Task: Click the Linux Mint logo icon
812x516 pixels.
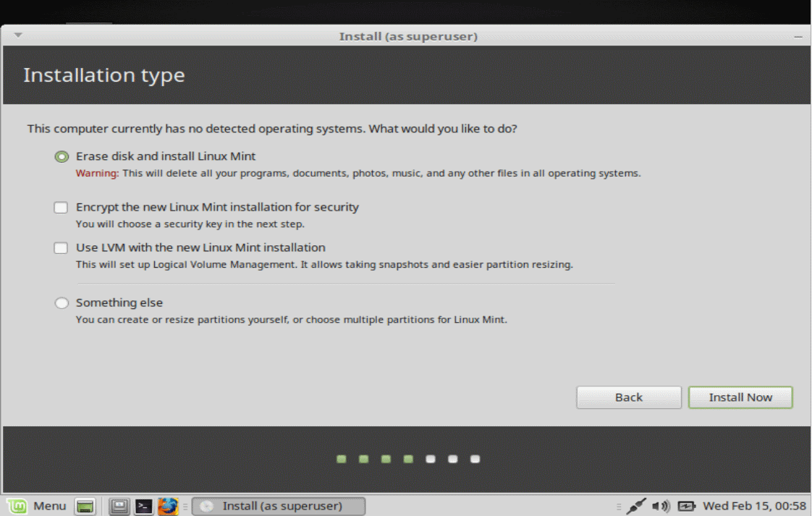Action: point(17,506)
